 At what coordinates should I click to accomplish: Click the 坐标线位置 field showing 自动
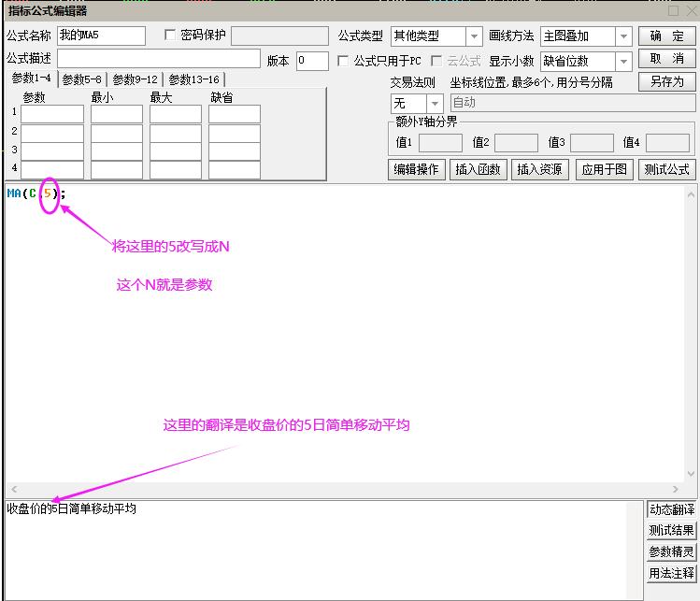tap(573, 103)
